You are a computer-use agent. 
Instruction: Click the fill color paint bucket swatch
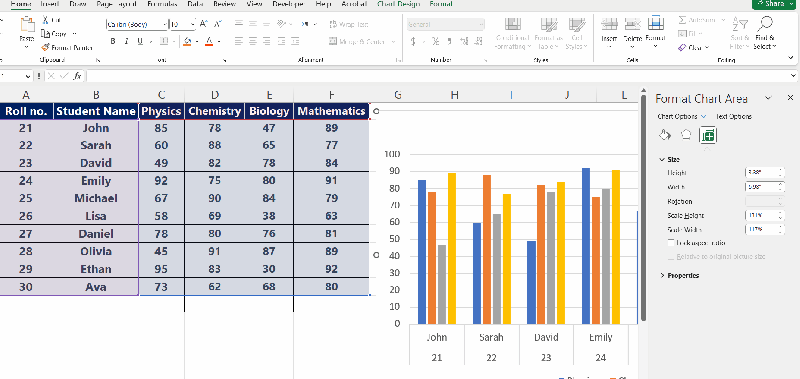tap(187, 42)
